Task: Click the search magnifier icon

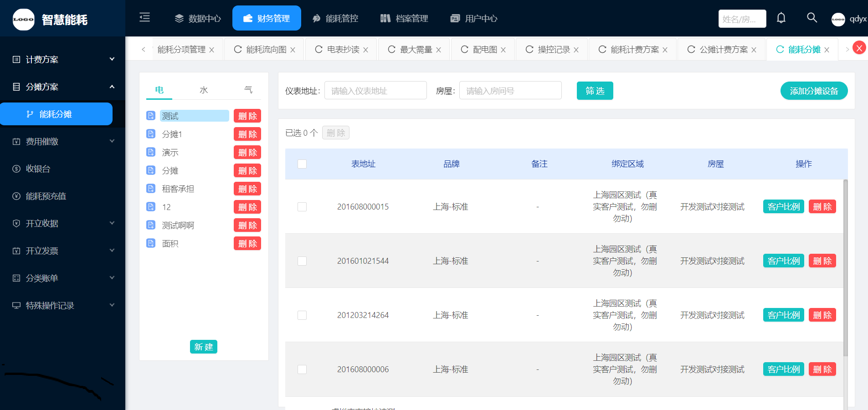Action: (812, 18)
